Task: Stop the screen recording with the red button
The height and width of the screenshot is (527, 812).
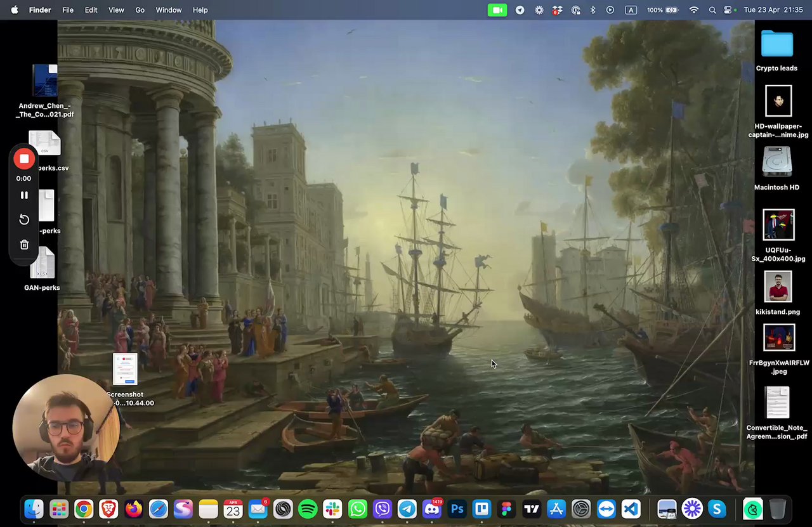Action: coord(24,159)
